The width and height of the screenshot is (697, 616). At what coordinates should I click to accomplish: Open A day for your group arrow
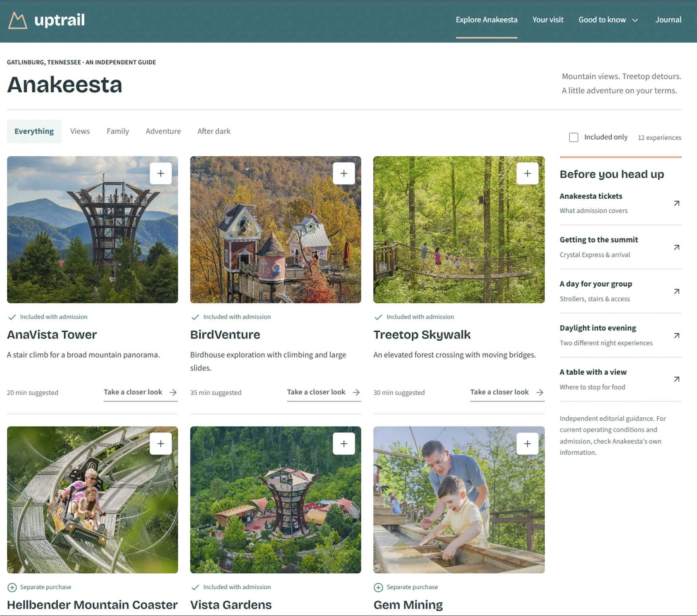(x=676, y=291)
